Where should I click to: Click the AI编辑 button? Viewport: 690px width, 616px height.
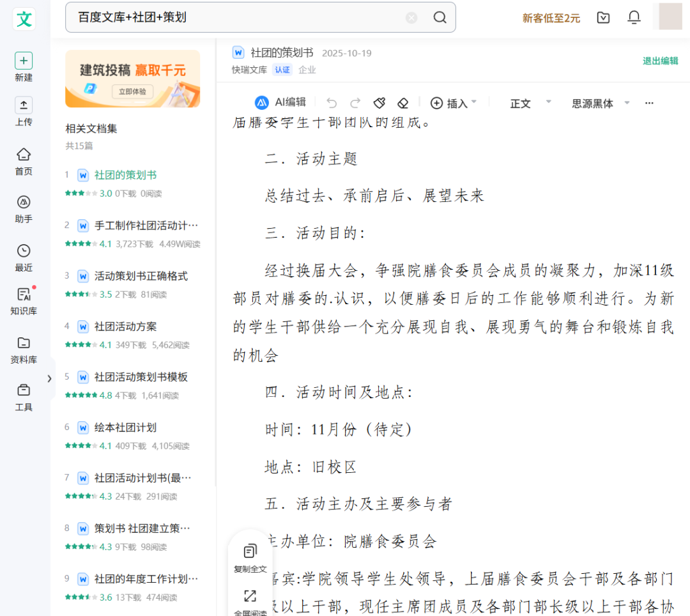coord(280,102)
